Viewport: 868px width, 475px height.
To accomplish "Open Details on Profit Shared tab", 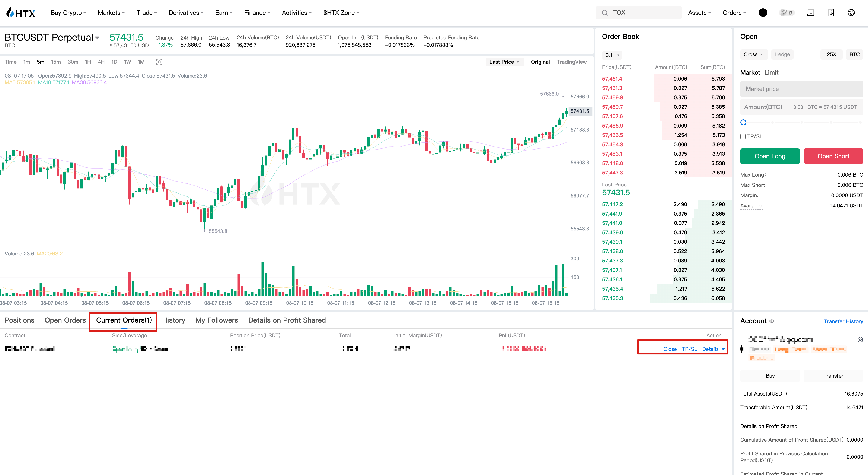I will point(287,320).
